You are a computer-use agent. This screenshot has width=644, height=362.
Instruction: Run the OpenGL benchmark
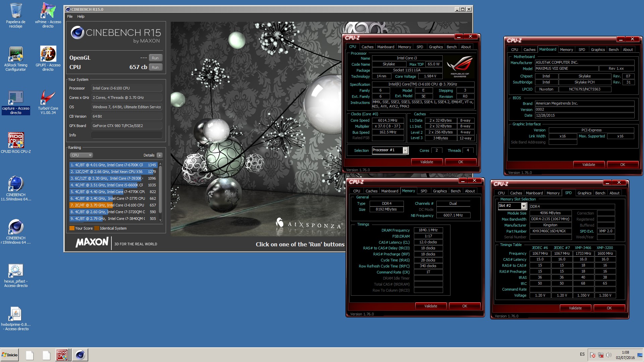[x=155, y=58]
